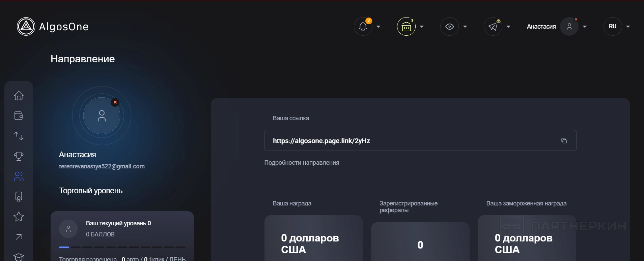Click the Анастасия name in header
644x261 pixels.
point(541,27)
